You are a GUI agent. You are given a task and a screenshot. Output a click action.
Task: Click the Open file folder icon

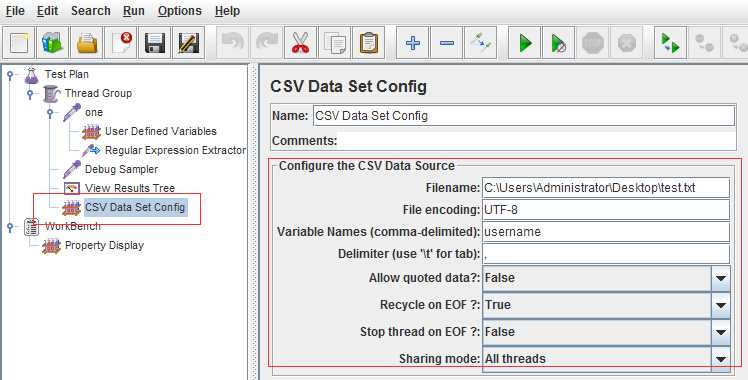[x=87, y=43]
